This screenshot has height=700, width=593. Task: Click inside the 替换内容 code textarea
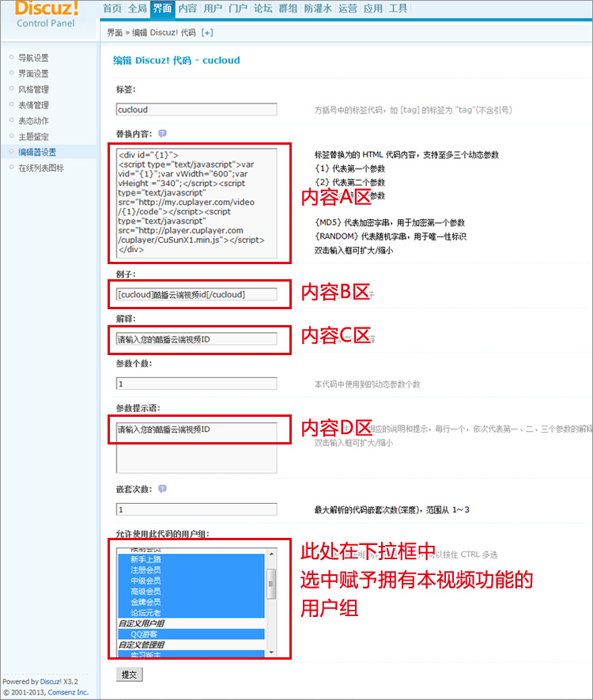[x=196, y=202]
